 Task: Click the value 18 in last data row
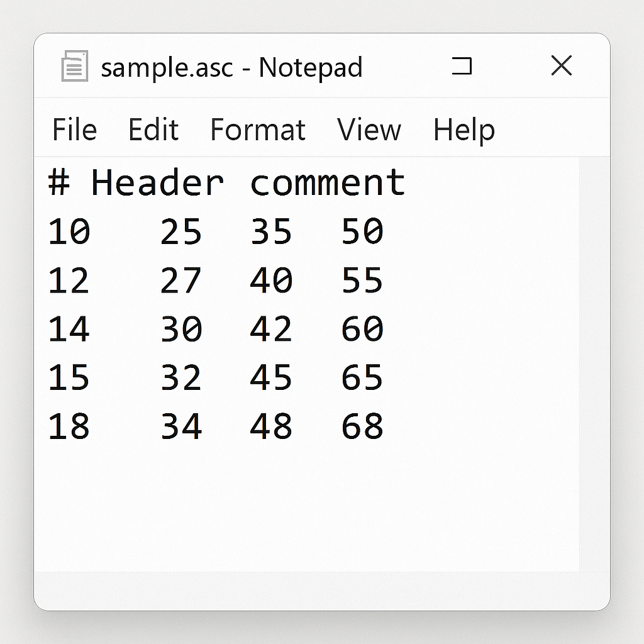pos(69,426)
